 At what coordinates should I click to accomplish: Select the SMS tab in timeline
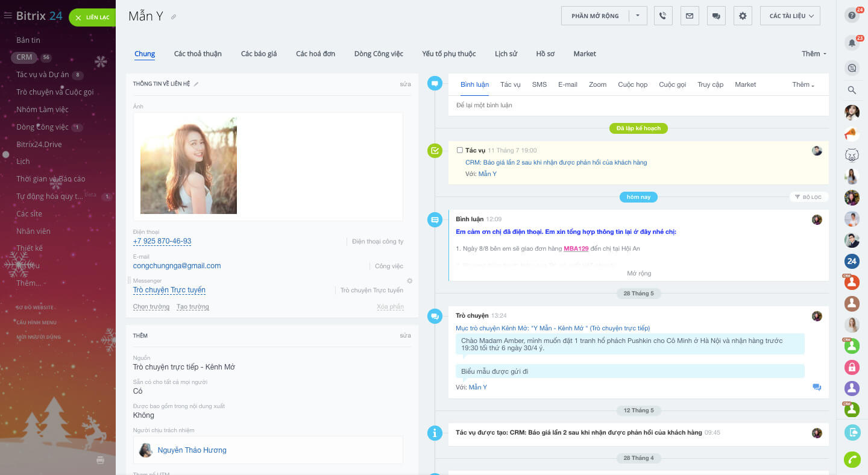click(539, 84)
